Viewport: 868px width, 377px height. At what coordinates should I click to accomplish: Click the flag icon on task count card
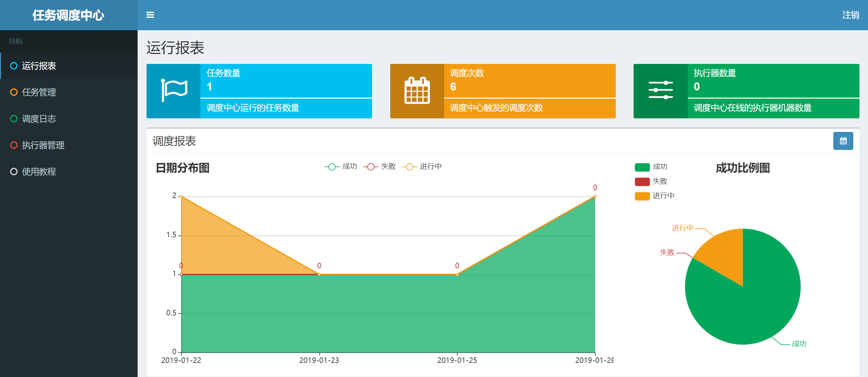click(x=174, y=91)
